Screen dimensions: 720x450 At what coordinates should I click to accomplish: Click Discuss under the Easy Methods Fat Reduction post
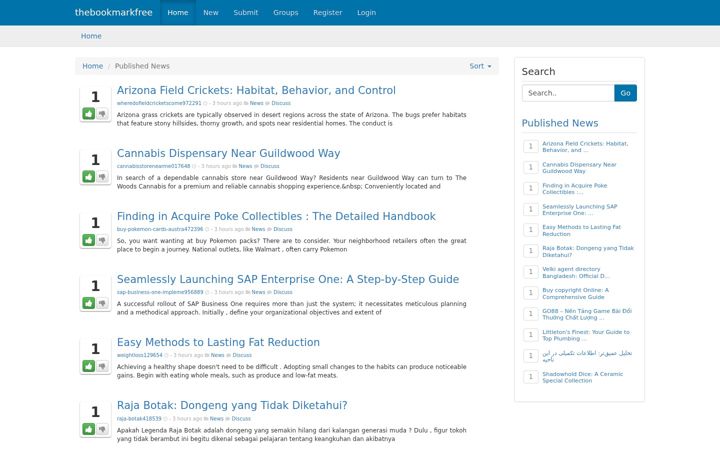coord(242,355)
